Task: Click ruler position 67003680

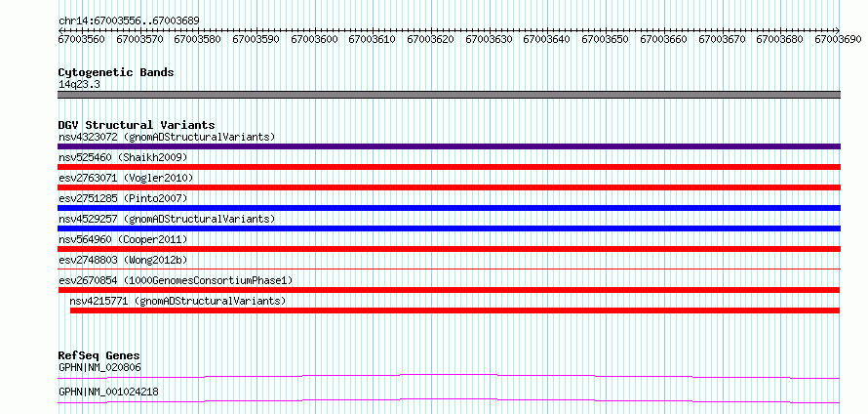Action: tap(779, 39)
